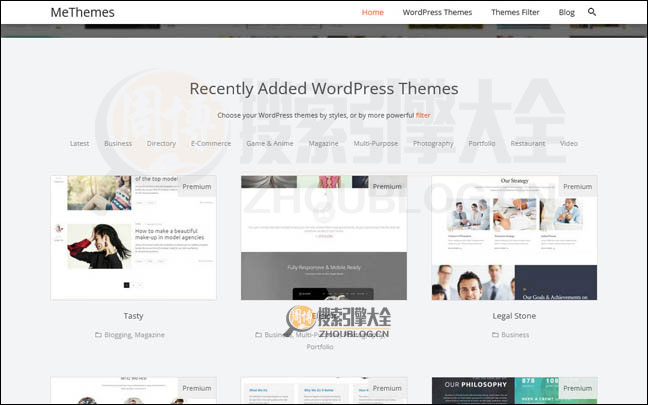
Task: Open the WordPress Themes menu
Action: [x=437, y=12]
